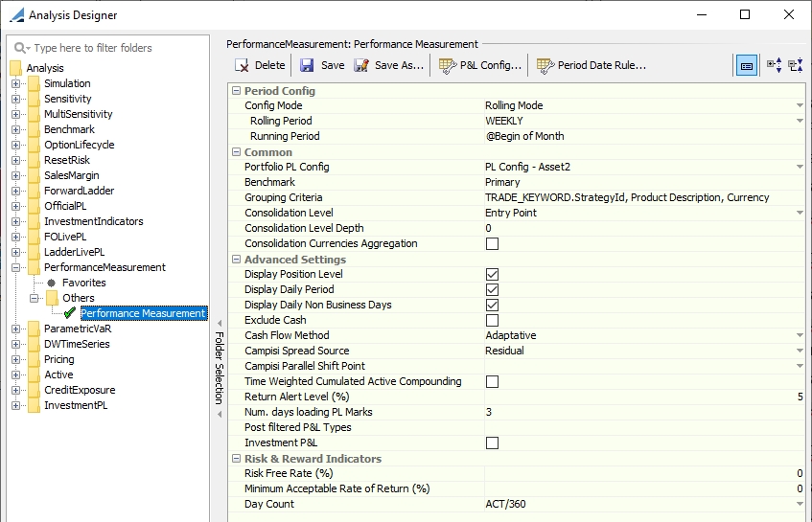The height and width of the screenshot is (522, 812).
Task: Open P&L Config dialog icon
Action: [447, 66]
